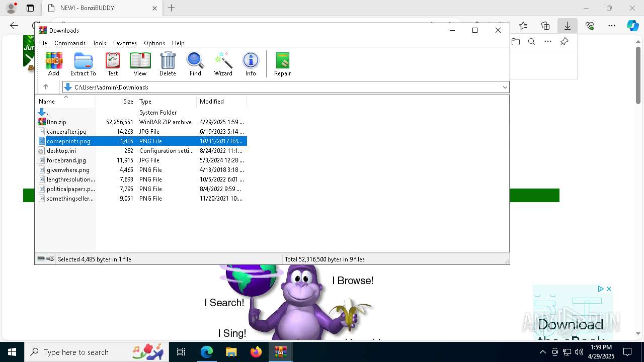
Task: Pin the Edge downloads flyout
Action: tap(564, 42)
